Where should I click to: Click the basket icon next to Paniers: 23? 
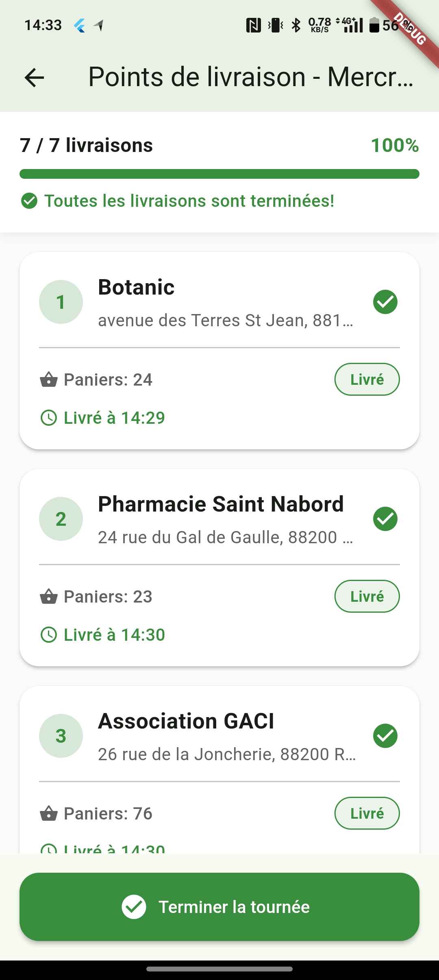coord(49,596)
